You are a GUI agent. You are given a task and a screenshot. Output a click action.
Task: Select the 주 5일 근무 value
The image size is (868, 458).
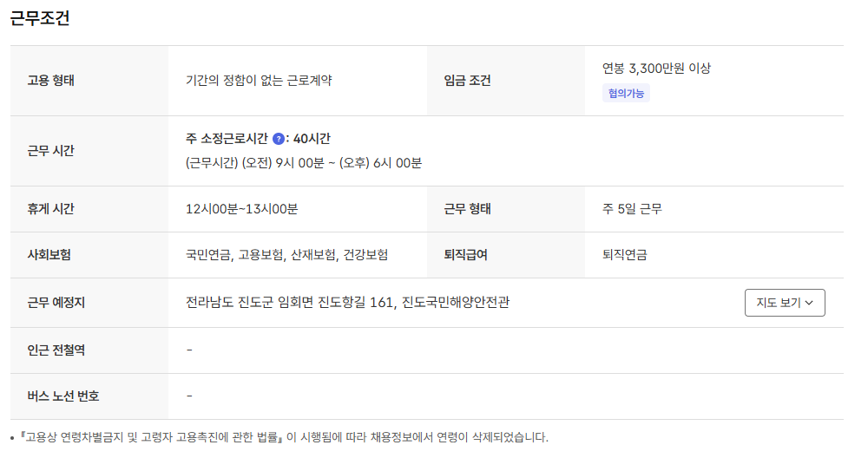633,209
